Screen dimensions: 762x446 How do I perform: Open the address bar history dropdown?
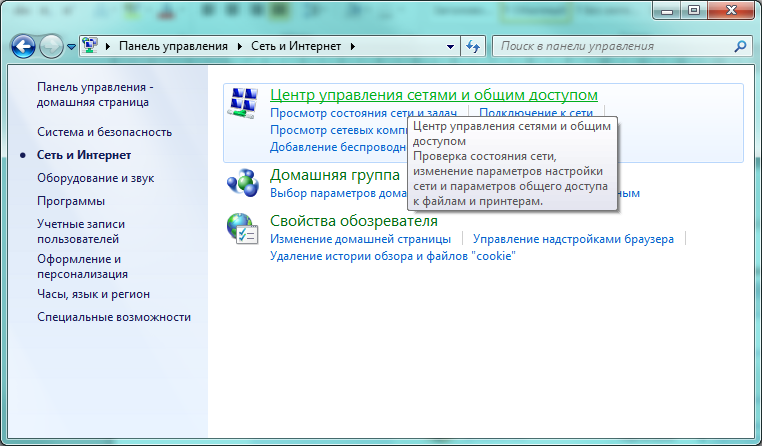(450, 47)
